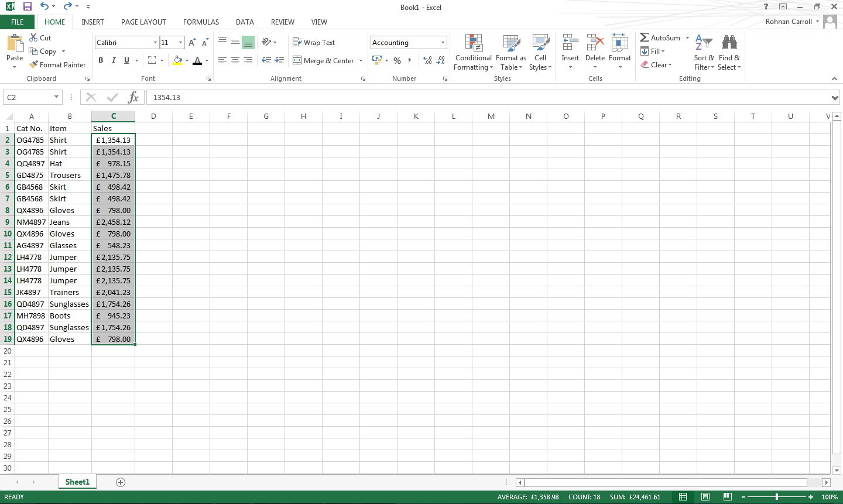Screen dimensions: 843x504
Task: Switch to the FORMULAS tab
Action: coord(201,22)
